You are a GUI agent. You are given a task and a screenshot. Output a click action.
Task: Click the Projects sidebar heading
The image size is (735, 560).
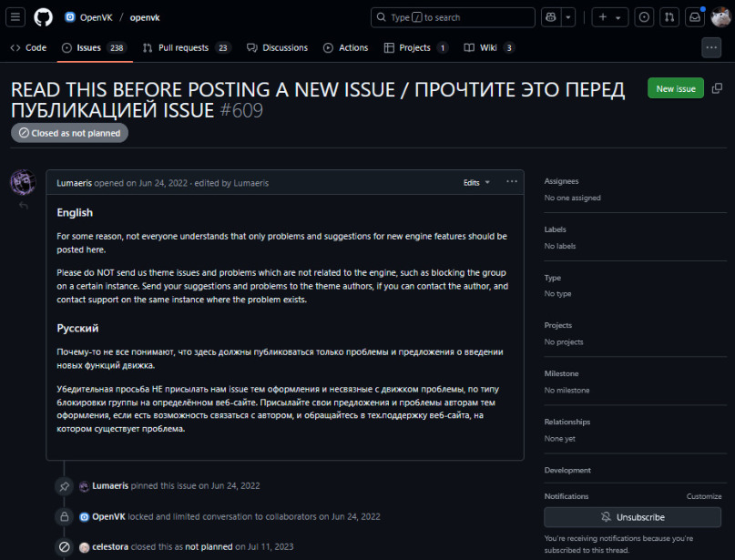(558, 325)
